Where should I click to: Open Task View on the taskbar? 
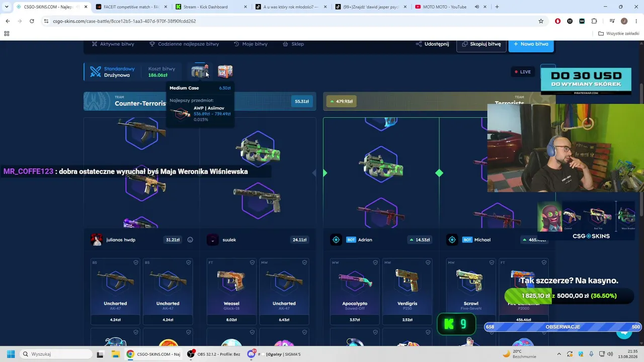pos(100,354)
